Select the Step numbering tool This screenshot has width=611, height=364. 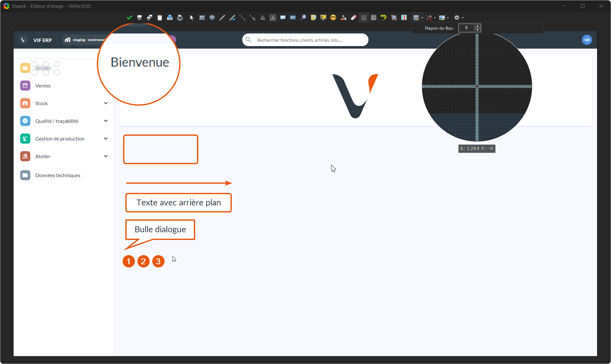coord(293,18)
